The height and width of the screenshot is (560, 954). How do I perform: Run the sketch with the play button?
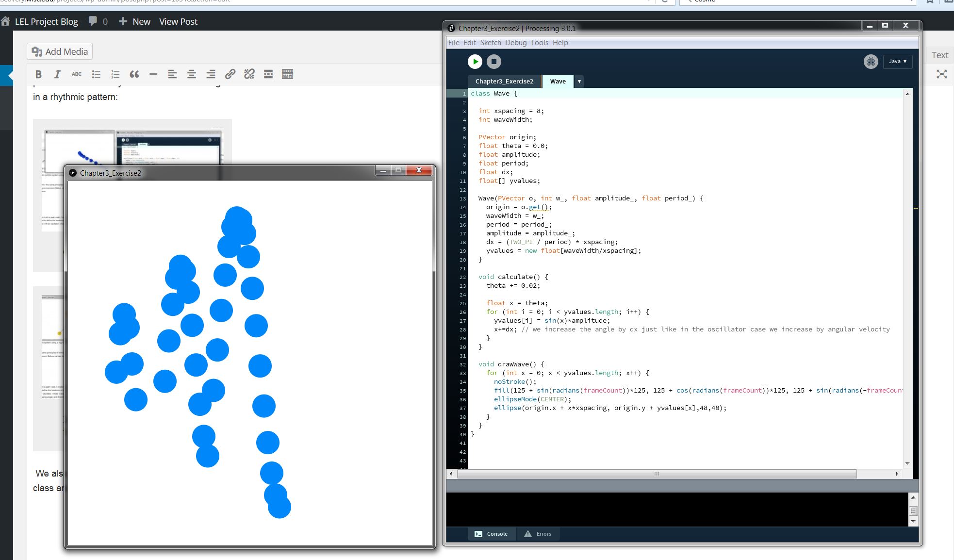475,62
